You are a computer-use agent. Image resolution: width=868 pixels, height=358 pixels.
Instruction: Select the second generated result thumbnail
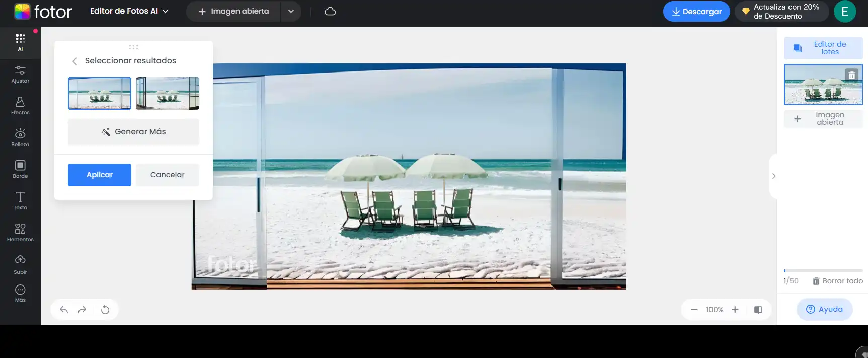(x=168, y=93)
